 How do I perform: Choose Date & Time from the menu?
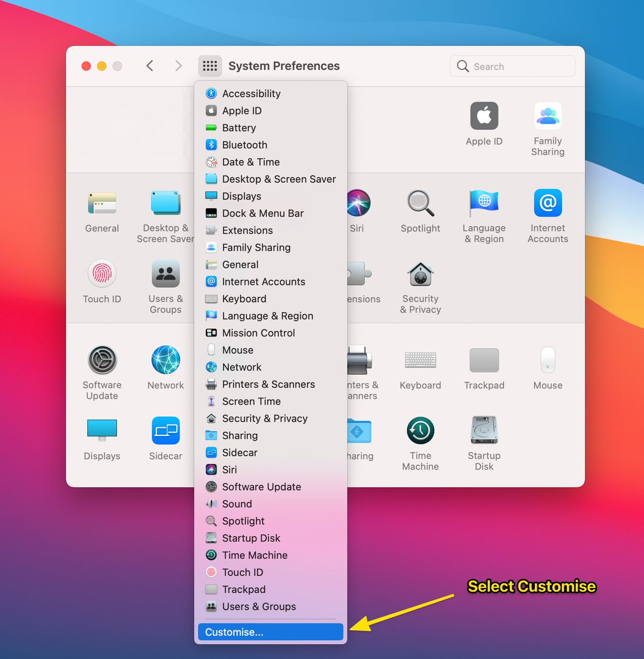coord(271,162)
